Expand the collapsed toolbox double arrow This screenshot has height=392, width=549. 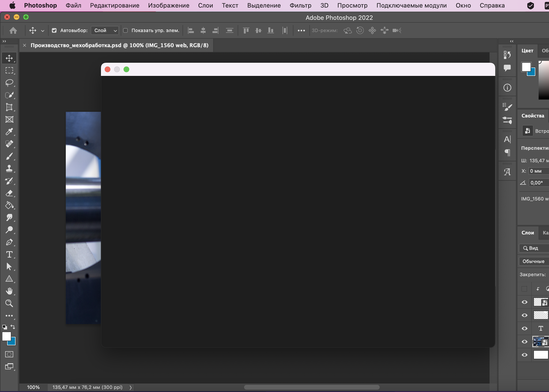(4, 41)
